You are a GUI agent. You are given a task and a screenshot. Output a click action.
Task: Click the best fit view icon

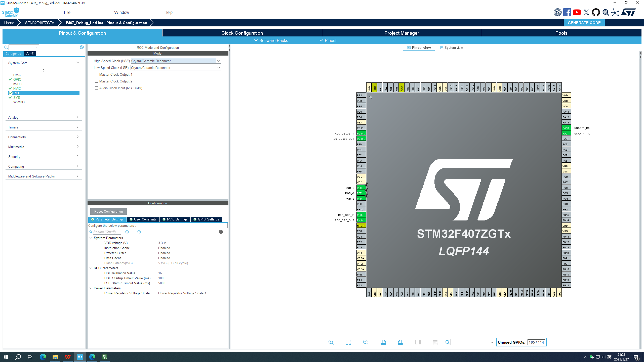click(348, 342)
